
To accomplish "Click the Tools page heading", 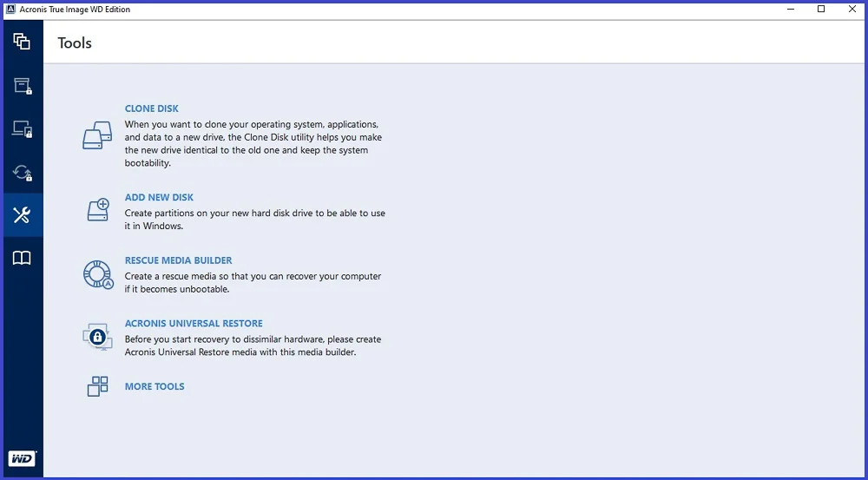I will click(x=75, y=43).
